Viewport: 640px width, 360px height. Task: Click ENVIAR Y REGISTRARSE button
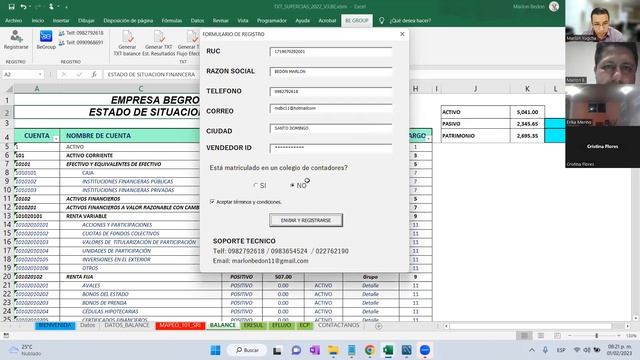pos(306,220)
